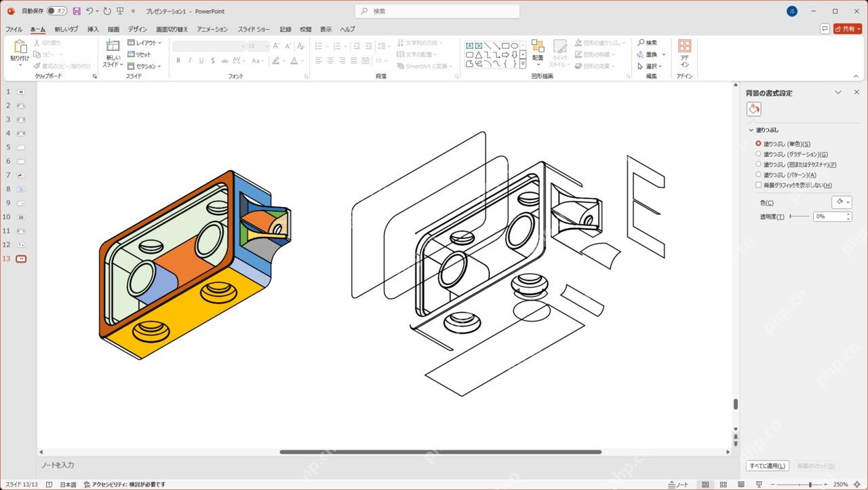Viewport: 868px width, 490px height.
Task: Select the fill bucket icon in format pane
Action: (x=753, y=109)
